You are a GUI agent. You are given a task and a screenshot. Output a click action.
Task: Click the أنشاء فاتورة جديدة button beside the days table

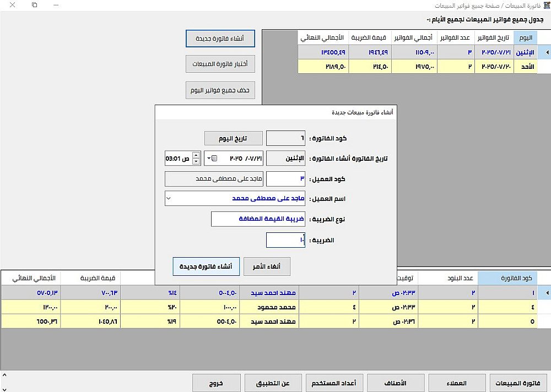coord(220,39)
